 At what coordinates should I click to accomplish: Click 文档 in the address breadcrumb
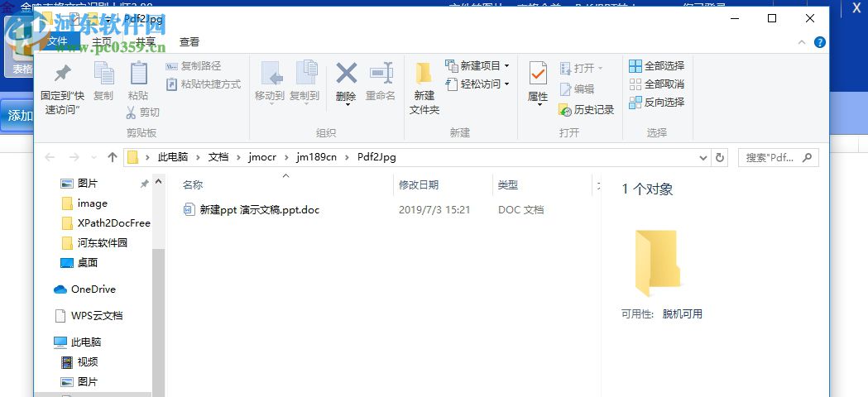pos(218,157)
